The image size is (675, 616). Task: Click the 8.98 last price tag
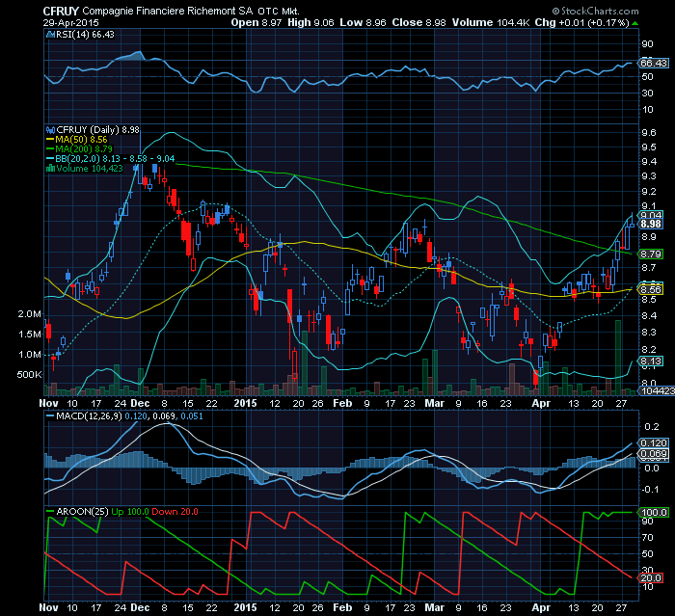[651, 224]
